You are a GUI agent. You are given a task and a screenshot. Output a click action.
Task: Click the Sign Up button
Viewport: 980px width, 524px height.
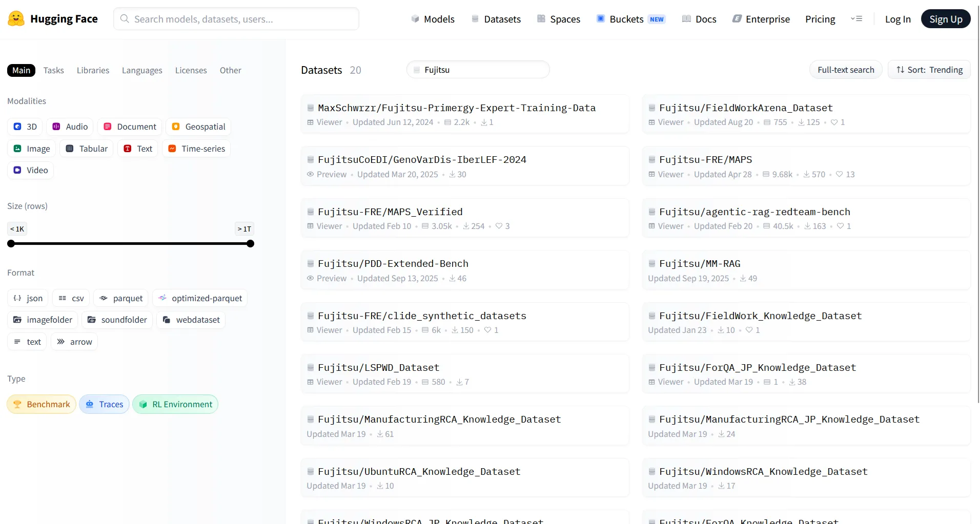point(946,19)
